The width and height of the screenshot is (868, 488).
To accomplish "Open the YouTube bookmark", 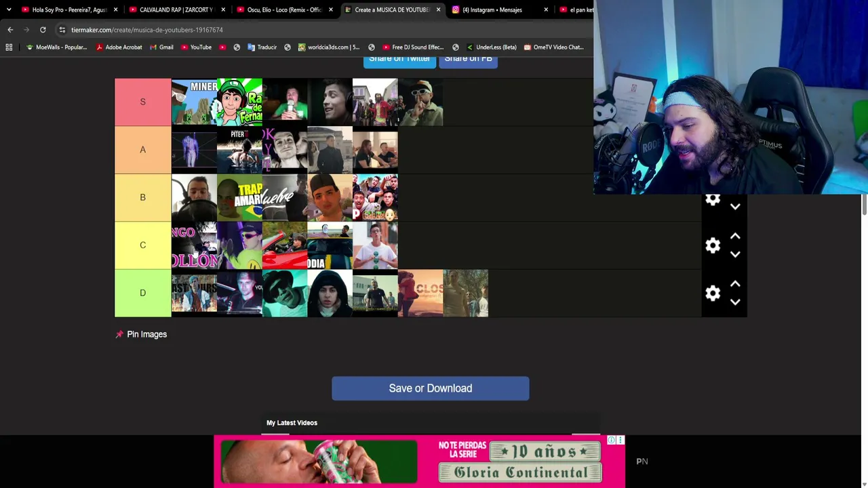I will [196, 47].
